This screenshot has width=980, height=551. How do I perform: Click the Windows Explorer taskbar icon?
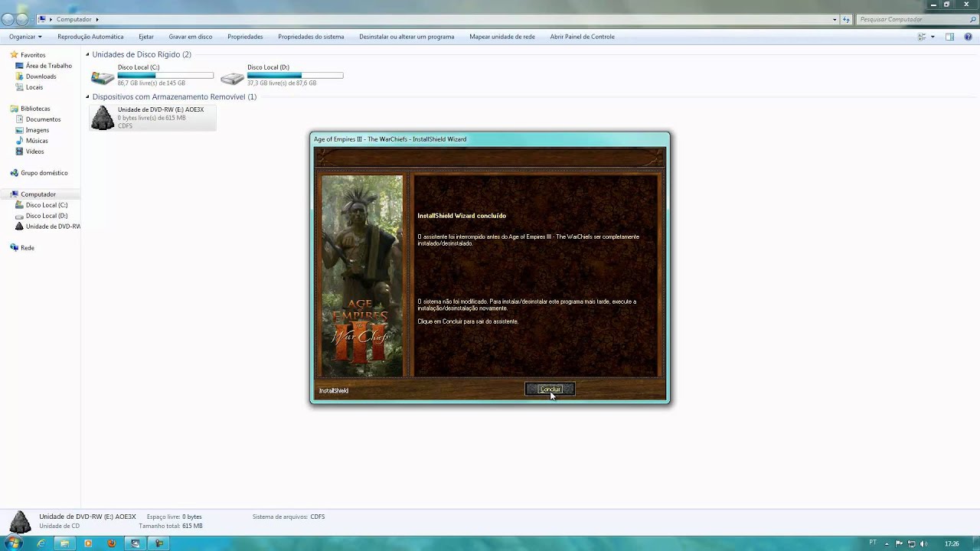tap(64, 543)
